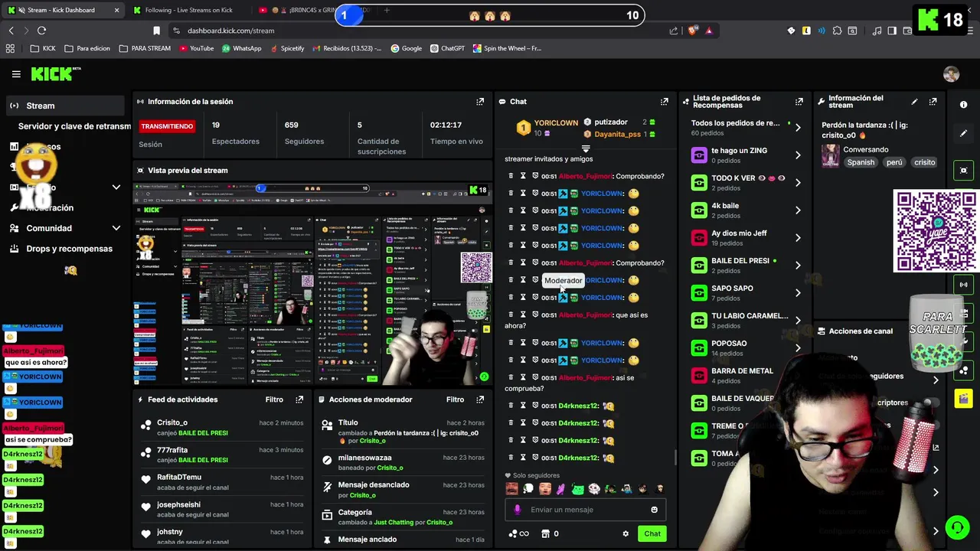Click the info icon in right rail
This screenshot has height=551, width=980.
click(963, 105)
